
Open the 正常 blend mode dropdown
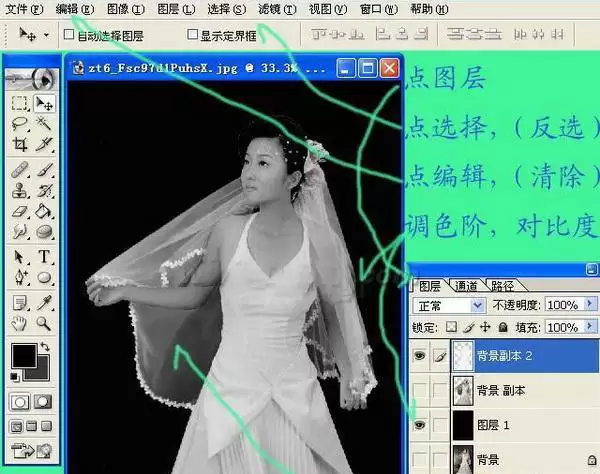(449, 306)
